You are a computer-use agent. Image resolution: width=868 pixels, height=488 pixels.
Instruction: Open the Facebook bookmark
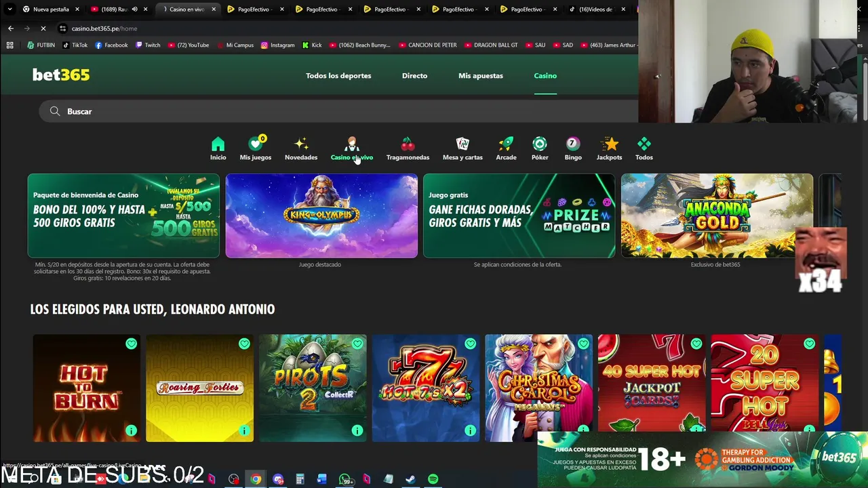[111, 45]
